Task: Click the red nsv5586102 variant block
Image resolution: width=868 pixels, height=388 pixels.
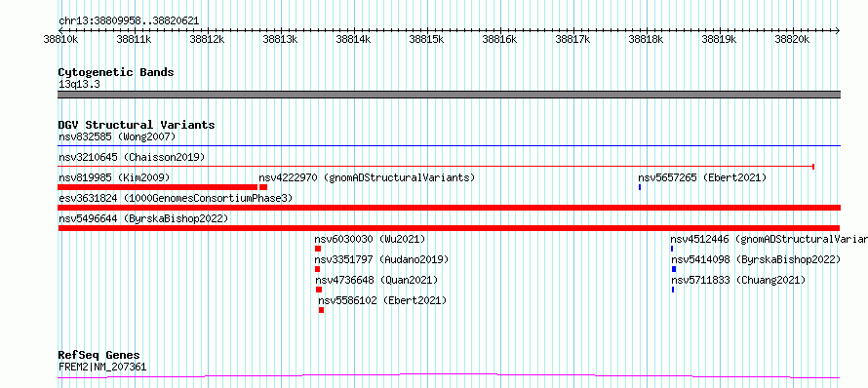Action: [322, 310]
